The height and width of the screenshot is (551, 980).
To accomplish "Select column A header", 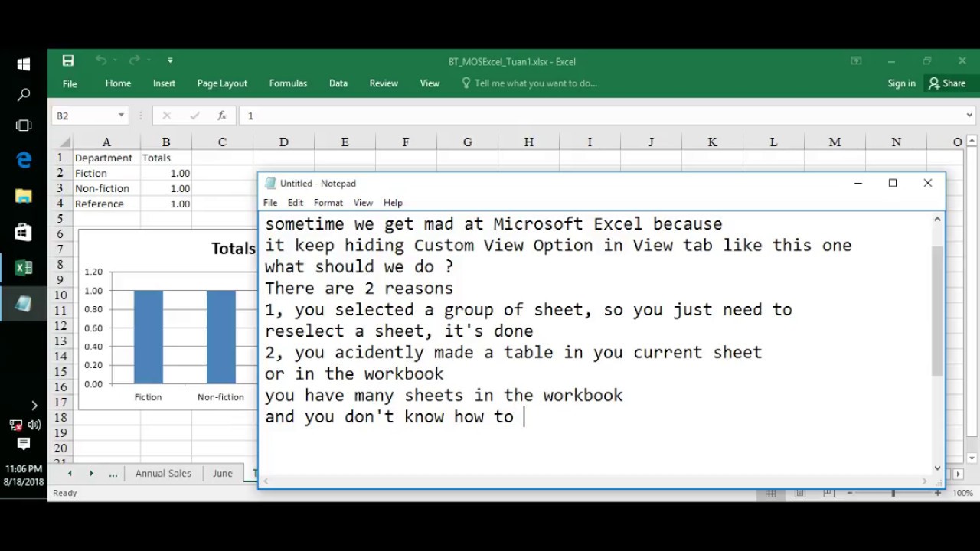I will 106,142.
